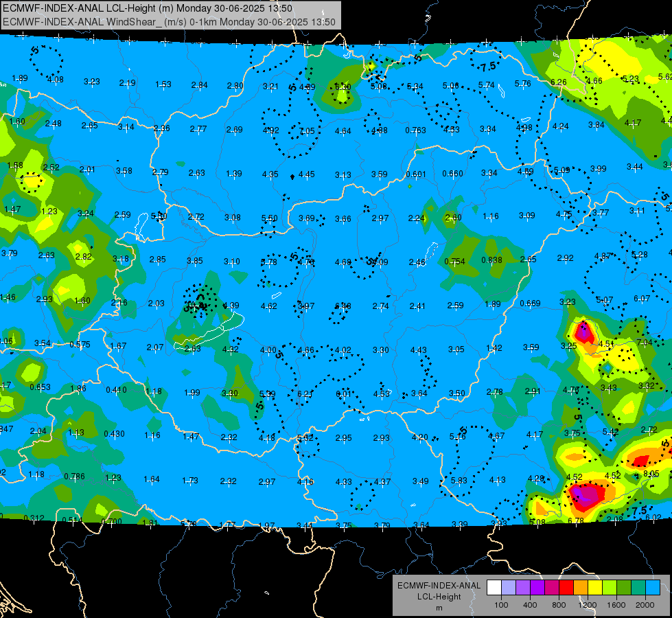Click the wind shear value 0.410
The height and width of the screenshot is (618, 672).
(x=116, y=390)
